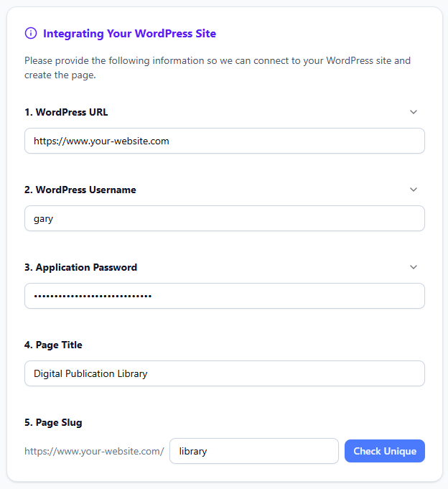Click the '5. Page Slug' label
Viewport: 448px width, 489px height.
pyautogui.click(x=53, y=422)
